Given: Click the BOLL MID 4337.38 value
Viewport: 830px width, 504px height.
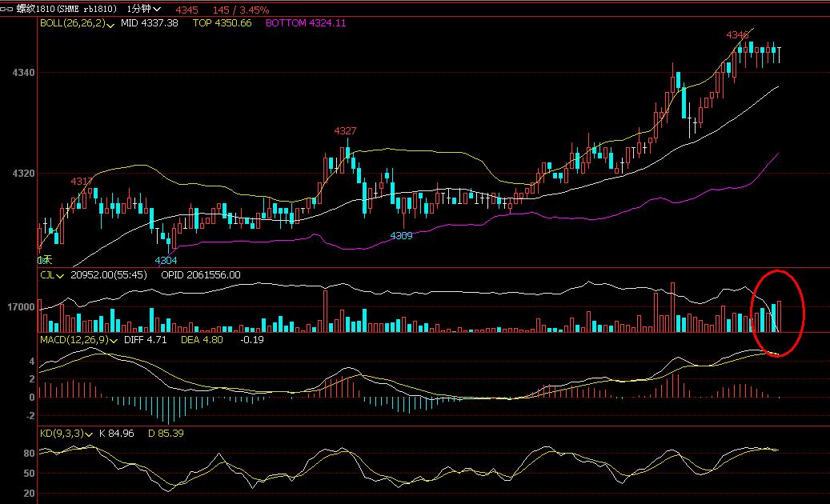Looking at the screenshot, I should [x=151, y=23].
